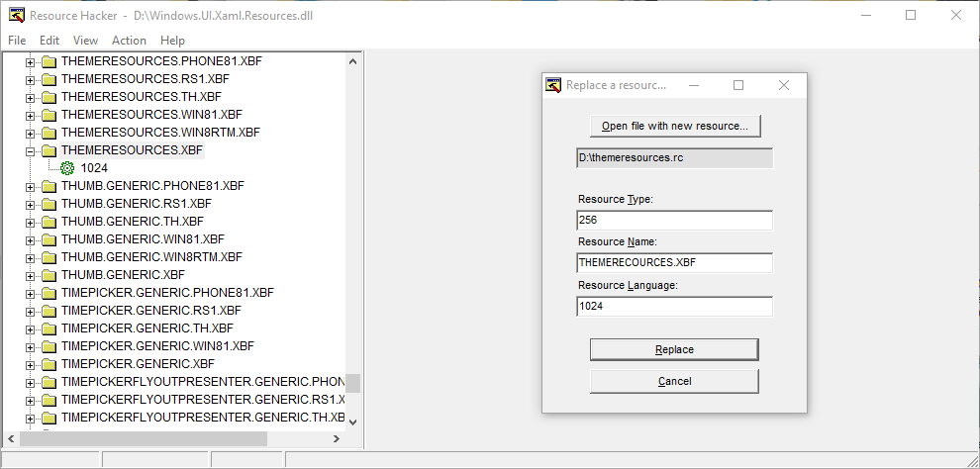Viewport: 980px width, 469px height.
Task: Click folder icon of THEMERESOURCES.TH.XBF
Action: (49, 97)
